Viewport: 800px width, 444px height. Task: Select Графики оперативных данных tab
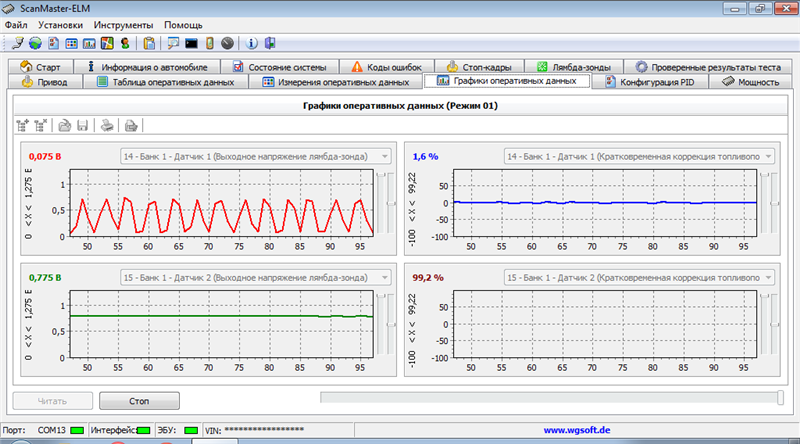tap(507, 81)
